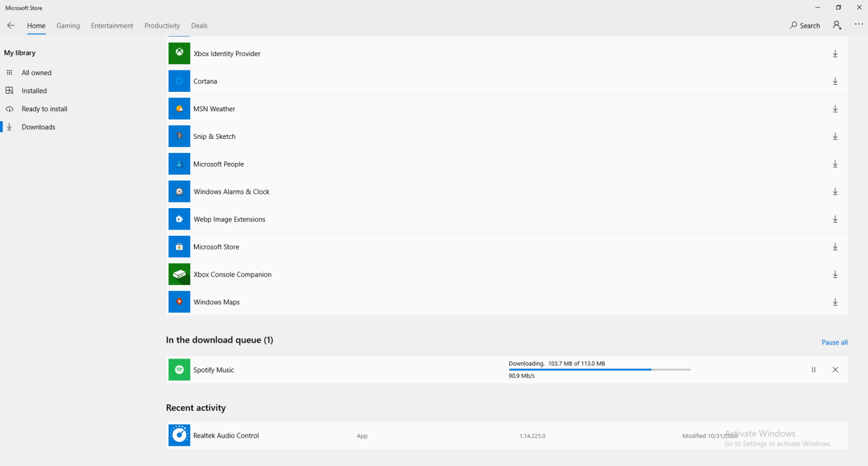Click the MSN Weather name
Viewport: 868px width, 466px height.
[x=214, y=109]
